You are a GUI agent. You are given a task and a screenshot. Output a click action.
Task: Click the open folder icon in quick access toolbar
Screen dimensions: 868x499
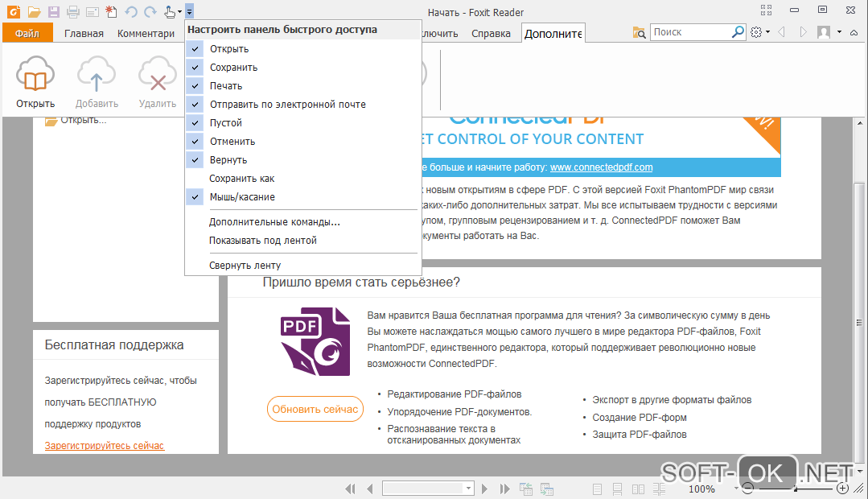pos(35,11)
